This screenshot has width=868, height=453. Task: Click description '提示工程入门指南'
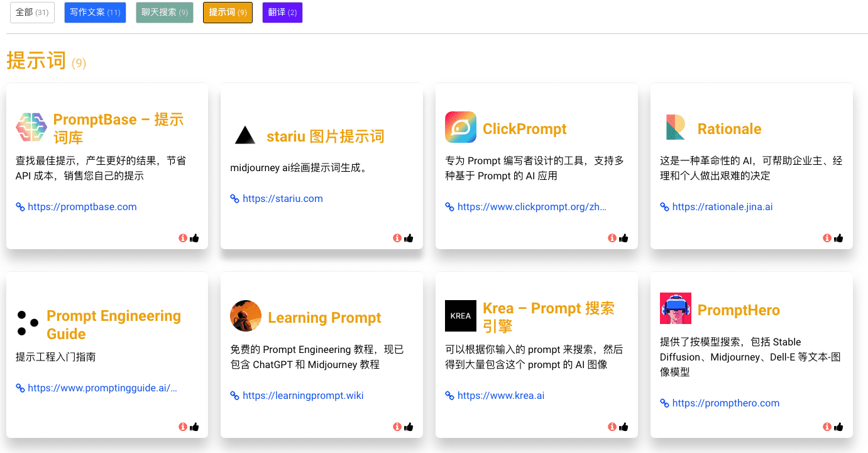tap(56, 357)
